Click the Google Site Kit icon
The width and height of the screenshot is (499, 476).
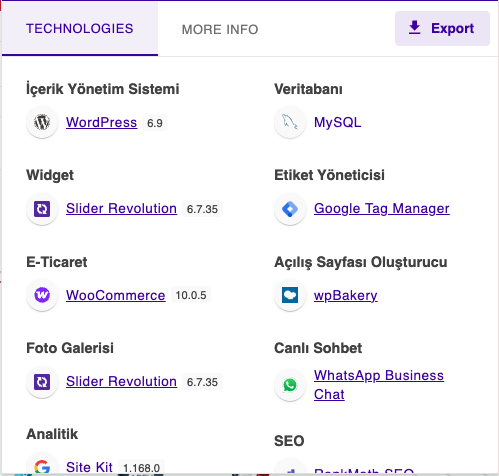42,467
